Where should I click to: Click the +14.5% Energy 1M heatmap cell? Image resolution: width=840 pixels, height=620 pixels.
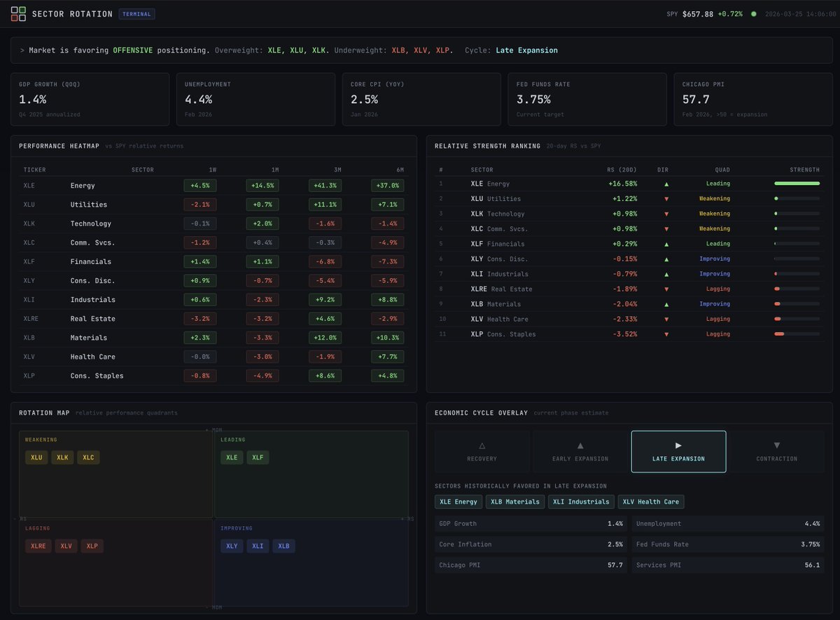pos(262,186)
